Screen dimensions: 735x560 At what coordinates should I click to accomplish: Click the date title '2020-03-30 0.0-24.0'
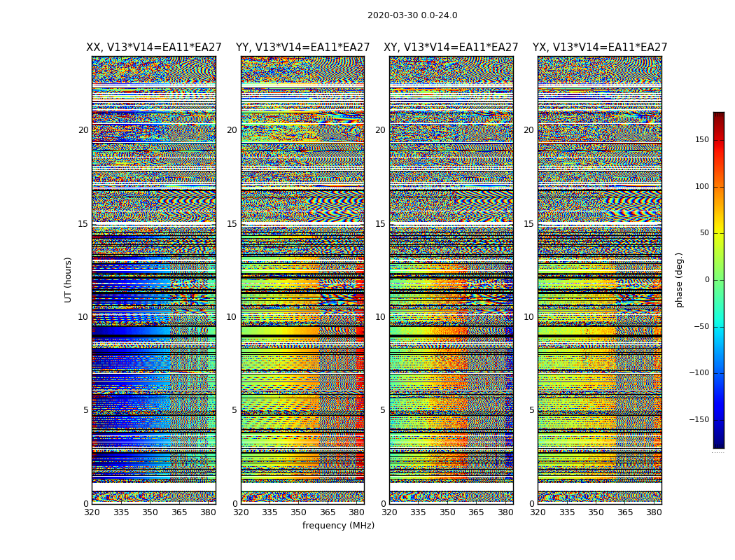(x=412, y=15)
